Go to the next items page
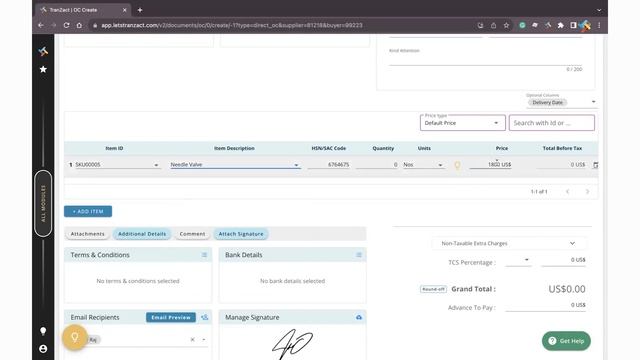The image size is (640, 360). (587, 191)
